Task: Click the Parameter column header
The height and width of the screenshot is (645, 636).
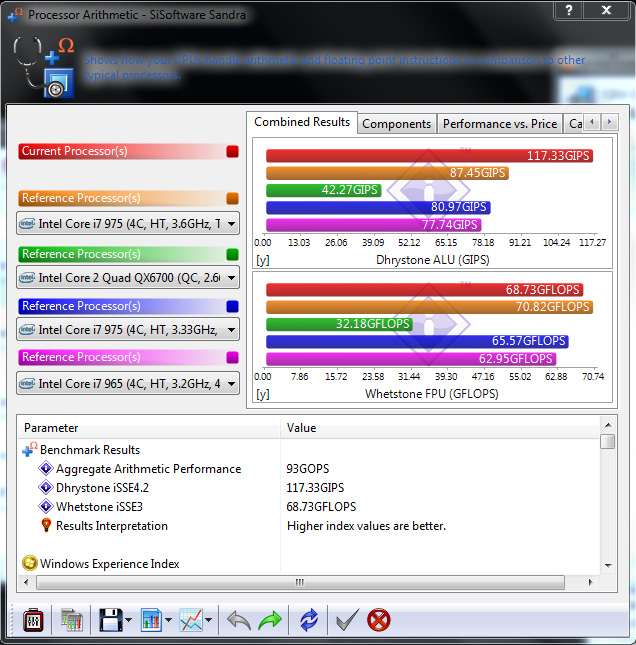Action: [149, 428]
